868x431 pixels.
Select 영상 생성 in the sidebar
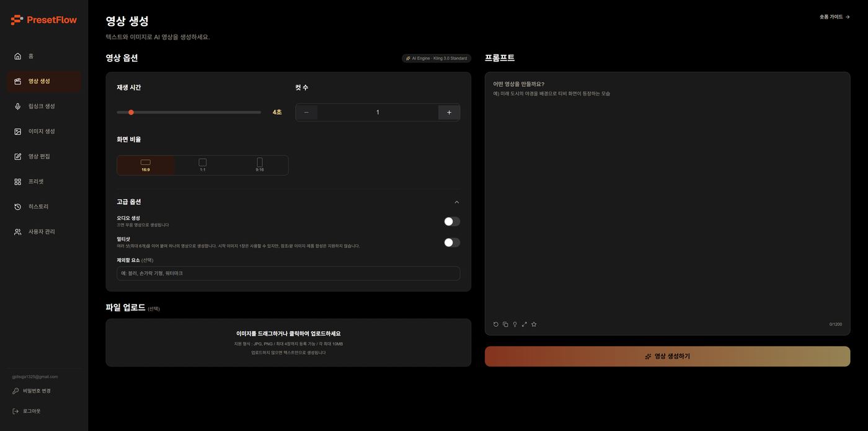[x=44, y=81]
